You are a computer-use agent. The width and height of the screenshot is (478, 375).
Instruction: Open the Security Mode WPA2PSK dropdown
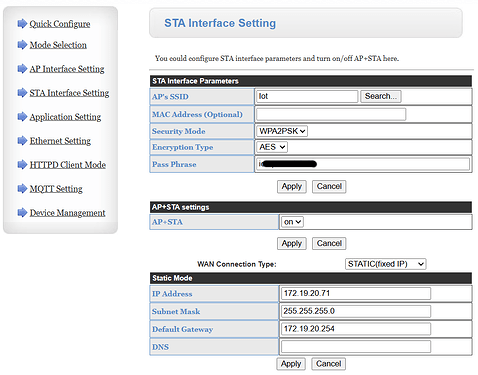tap(282, 131)
